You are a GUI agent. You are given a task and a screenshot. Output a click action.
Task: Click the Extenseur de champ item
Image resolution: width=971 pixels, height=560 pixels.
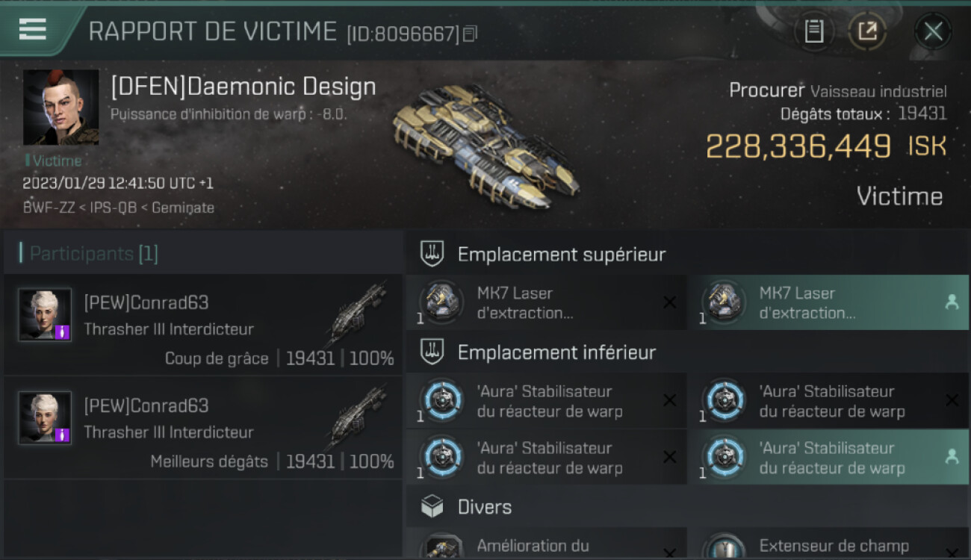pos(828,544)
